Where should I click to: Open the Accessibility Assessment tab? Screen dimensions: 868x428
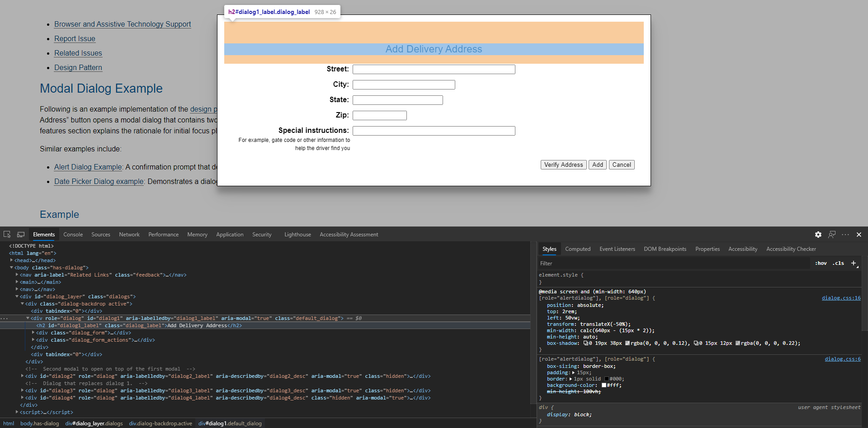point(349,235)
